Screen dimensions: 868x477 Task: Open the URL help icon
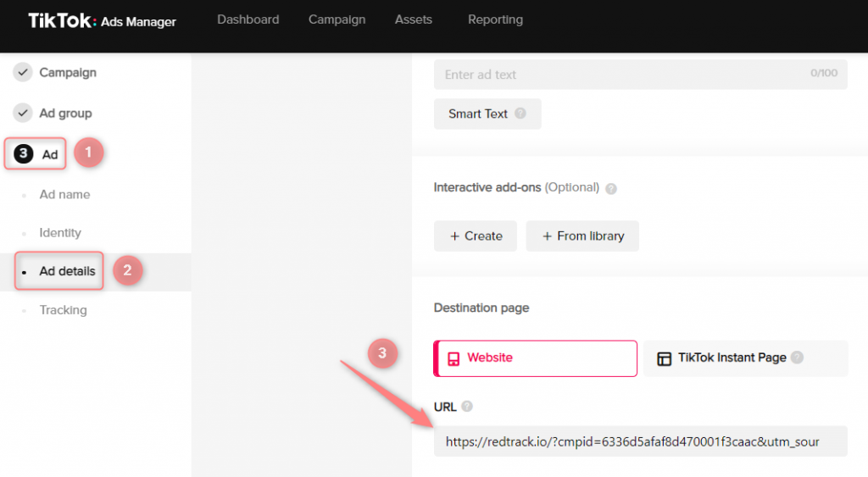(x=467, y=407)
